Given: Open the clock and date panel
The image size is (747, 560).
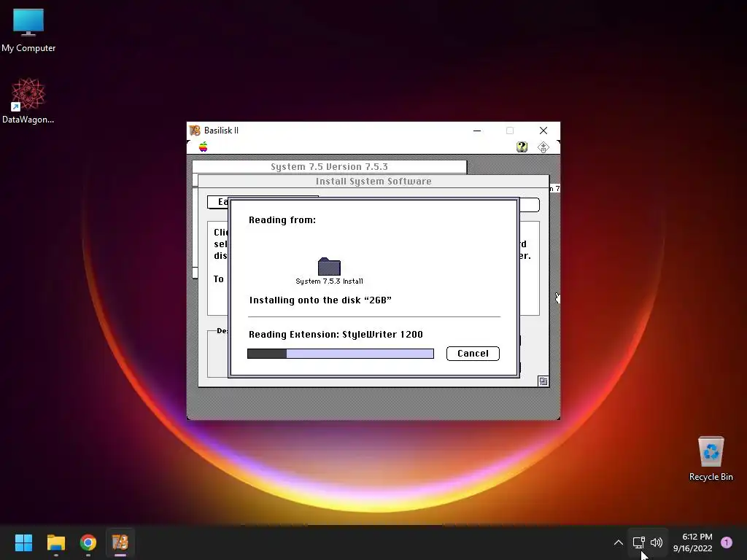Looking at the screenshot, I should (x=693, y=542).
